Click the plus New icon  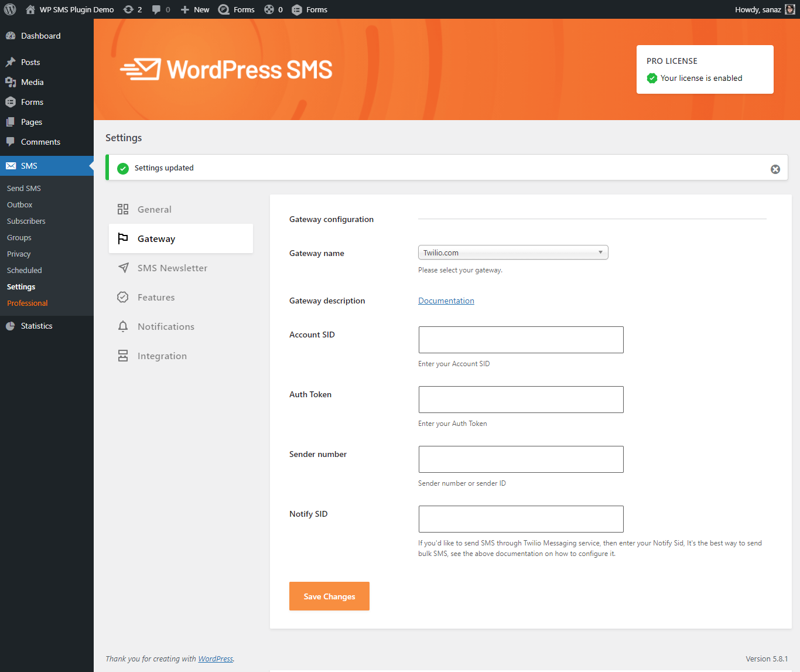(x=184, y=9)
